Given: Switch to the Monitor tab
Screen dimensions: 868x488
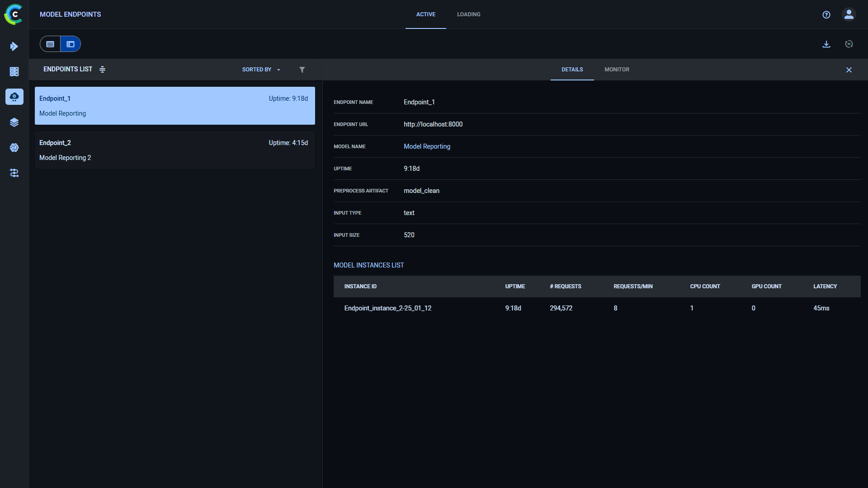Looking at the screenshot, I should pos(617,70).
